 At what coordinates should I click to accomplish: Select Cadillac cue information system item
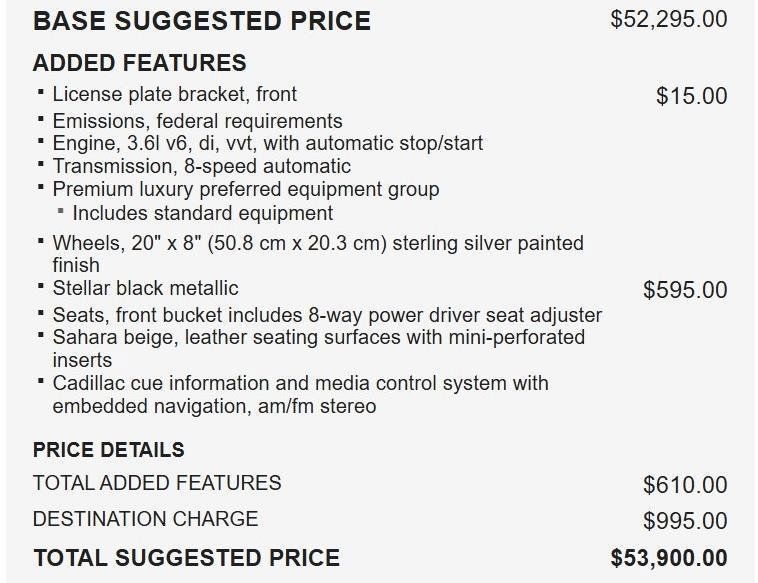tap(300, 383)
